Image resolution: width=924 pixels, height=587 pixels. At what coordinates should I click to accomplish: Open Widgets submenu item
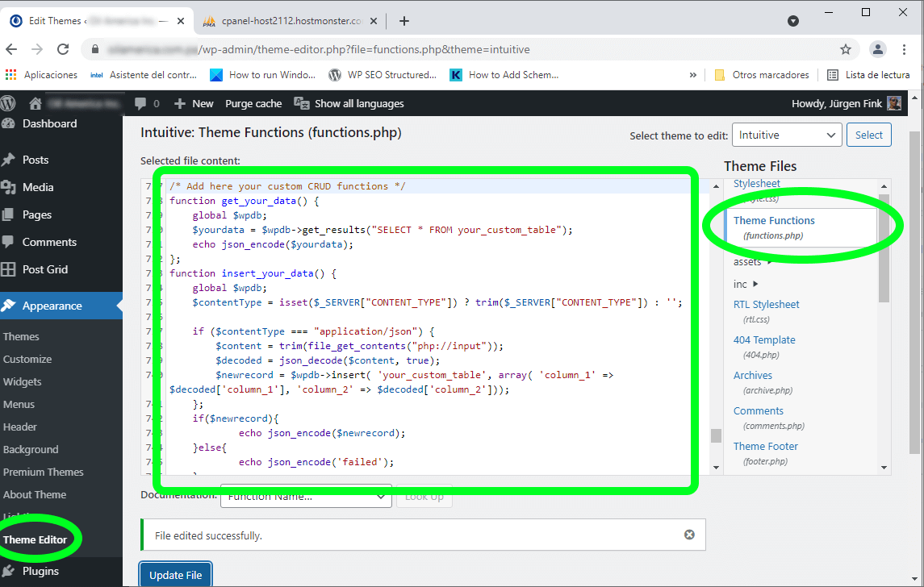[x=23, y=381]
